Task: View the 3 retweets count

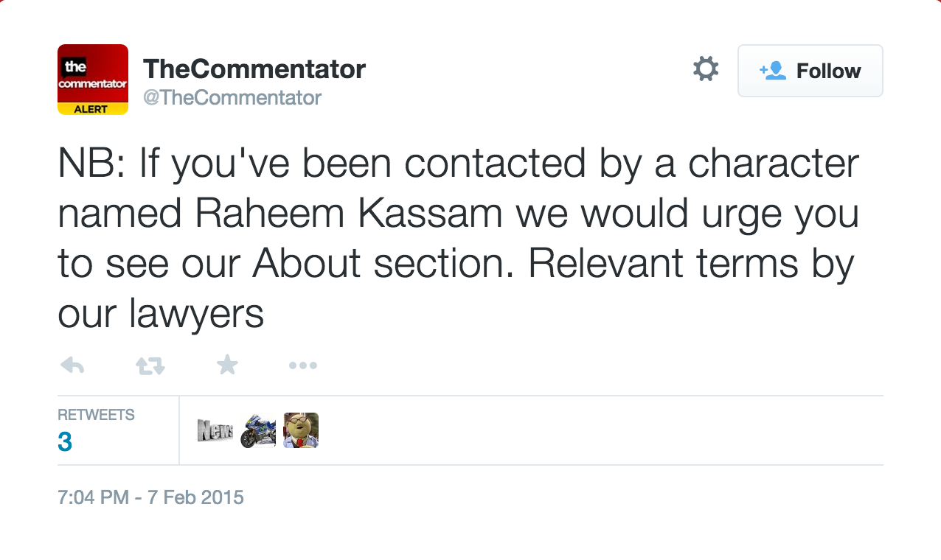Action: click(65, 442)
